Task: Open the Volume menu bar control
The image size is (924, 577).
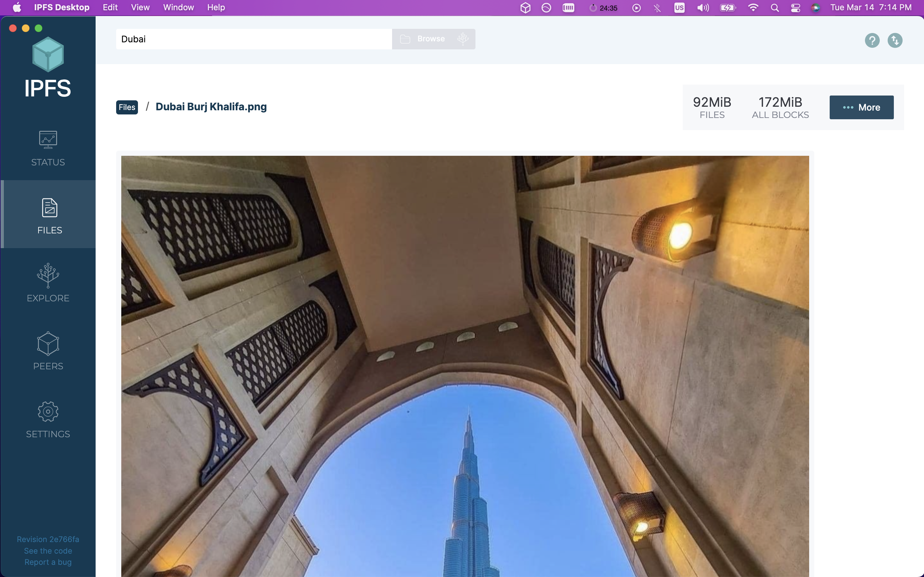Action: tap(703, 8)
